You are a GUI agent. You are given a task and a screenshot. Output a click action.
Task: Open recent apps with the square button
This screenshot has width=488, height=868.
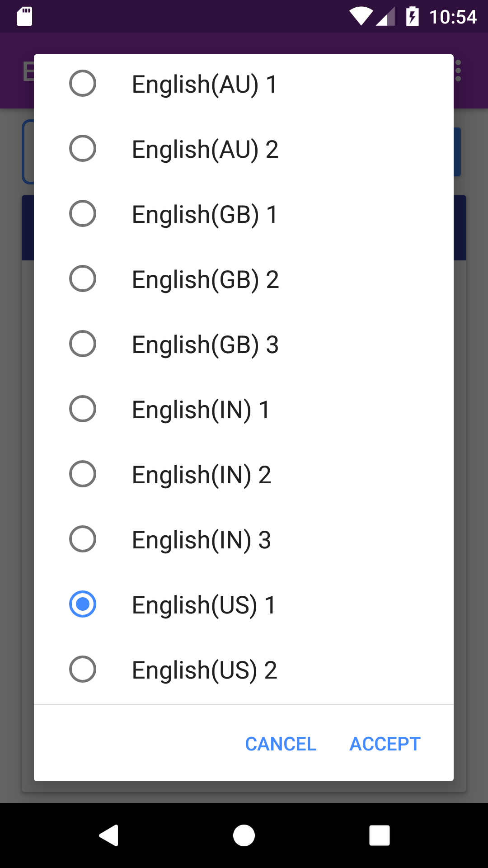click(x=380, y=835)
